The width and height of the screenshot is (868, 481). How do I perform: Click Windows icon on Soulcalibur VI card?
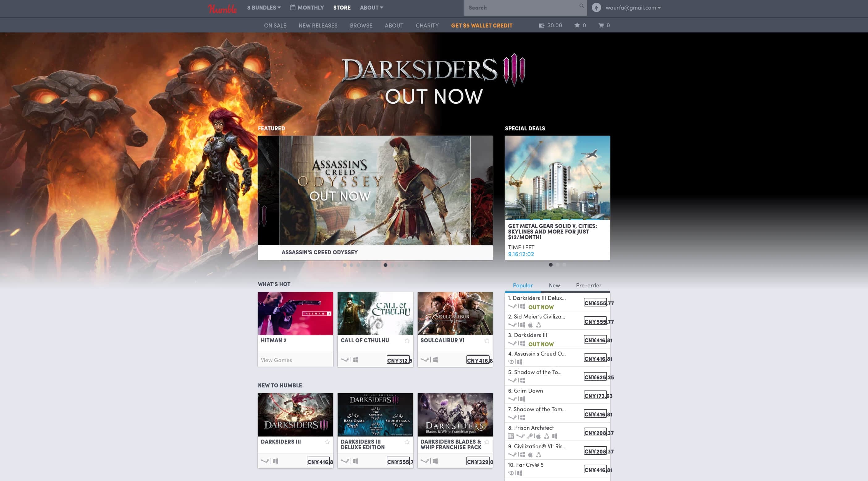tap(435, 360)
